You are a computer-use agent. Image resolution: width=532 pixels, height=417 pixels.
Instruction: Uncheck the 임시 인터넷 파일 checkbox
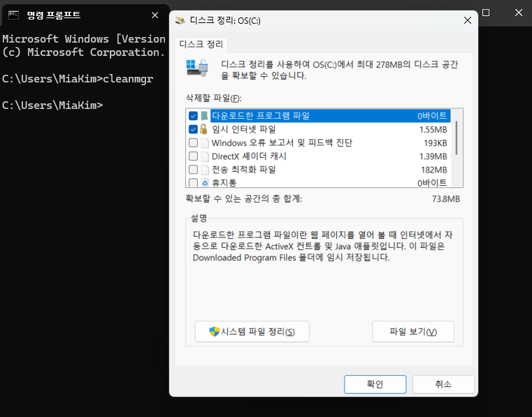click(x=193, y=129)
